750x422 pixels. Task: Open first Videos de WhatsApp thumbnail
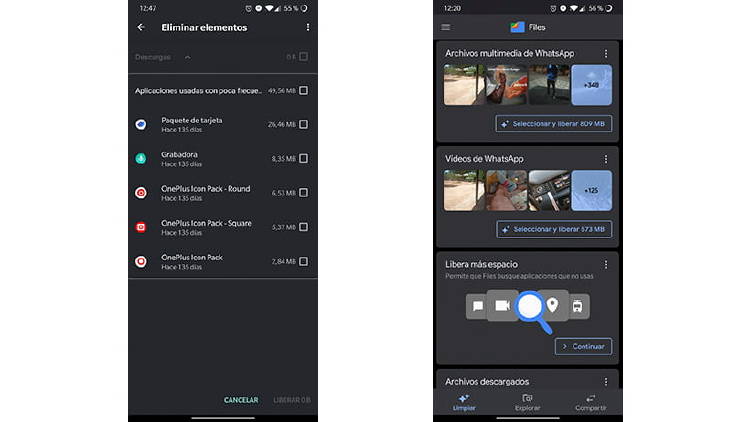tap(464, 190)
